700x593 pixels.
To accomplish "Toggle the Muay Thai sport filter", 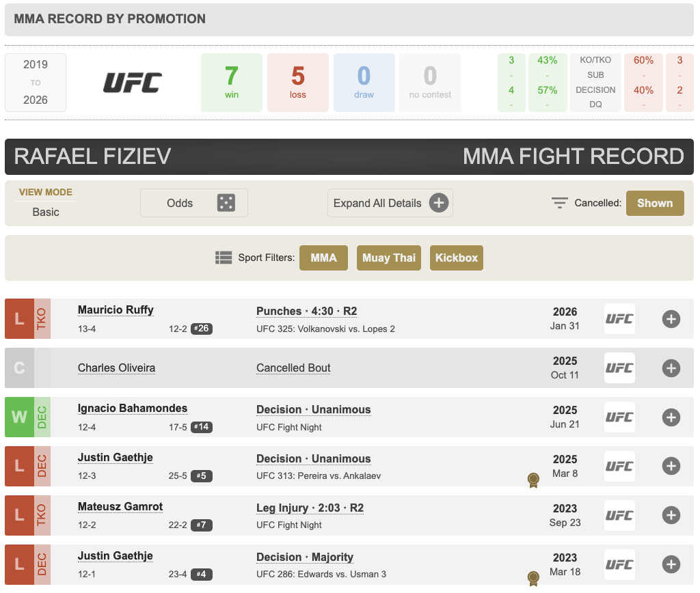I will point(388,258).
